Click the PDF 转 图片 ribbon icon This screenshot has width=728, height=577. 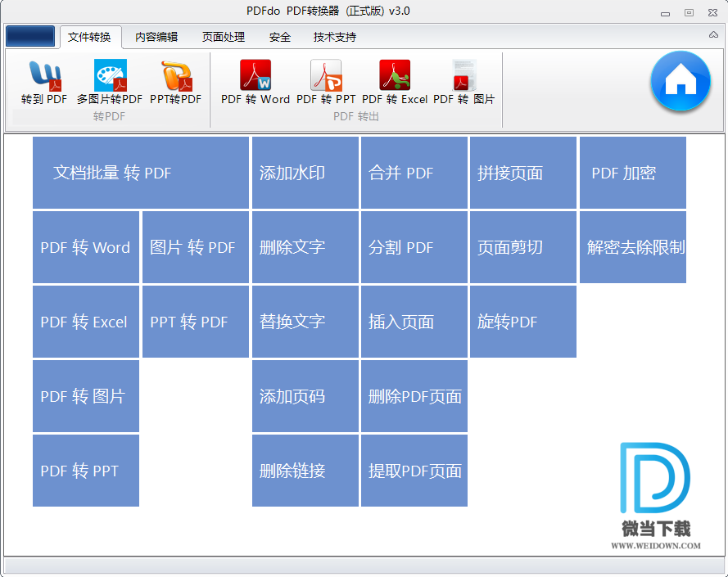[463, 83]
